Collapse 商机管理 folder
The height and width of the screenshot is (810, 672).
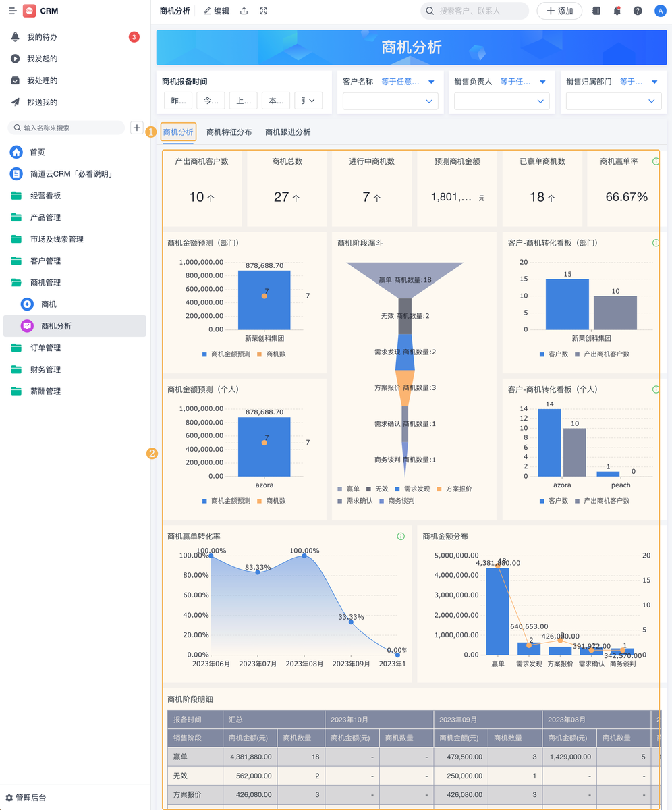point(74,283)
